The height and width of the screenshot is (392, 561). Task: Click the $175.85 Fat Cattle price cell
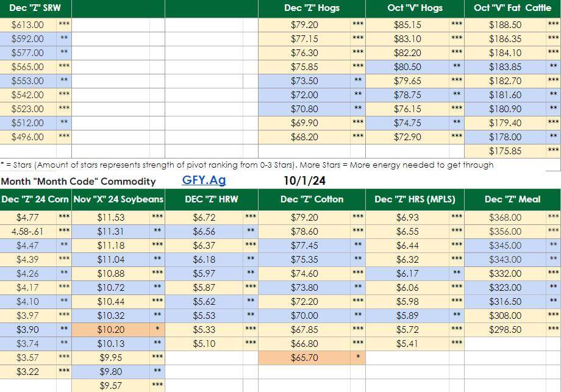coord(505,151)
